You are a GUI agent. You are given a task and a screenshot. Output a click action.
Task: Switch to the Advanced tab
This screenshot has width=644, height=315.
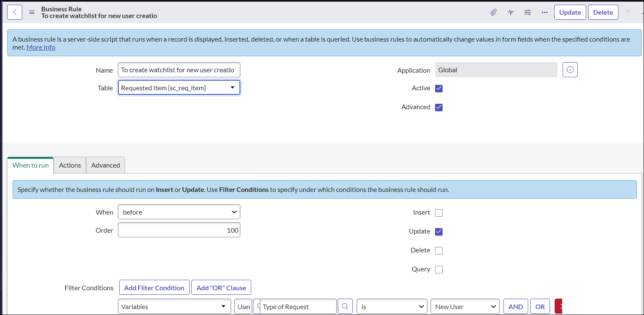pos(105,165)
